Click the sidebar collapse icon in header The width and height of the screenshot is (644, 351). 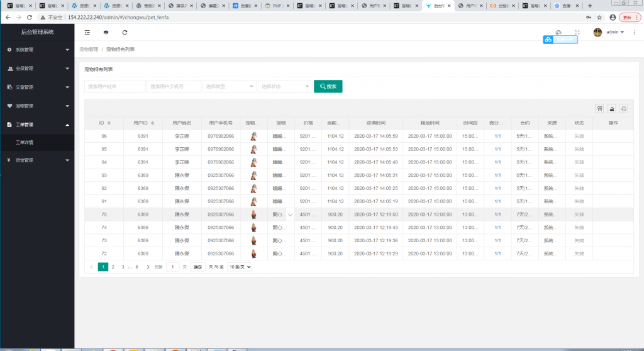(87, 32)
